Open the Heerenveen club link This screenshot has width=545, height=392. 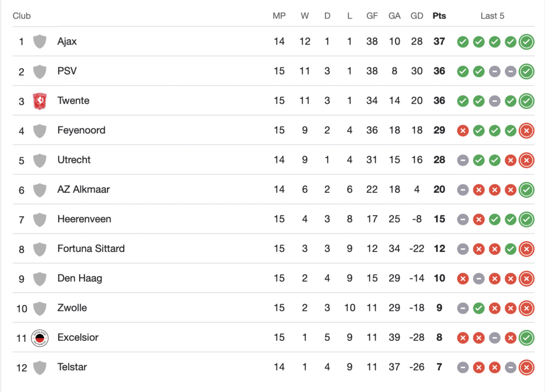[84, 219]
